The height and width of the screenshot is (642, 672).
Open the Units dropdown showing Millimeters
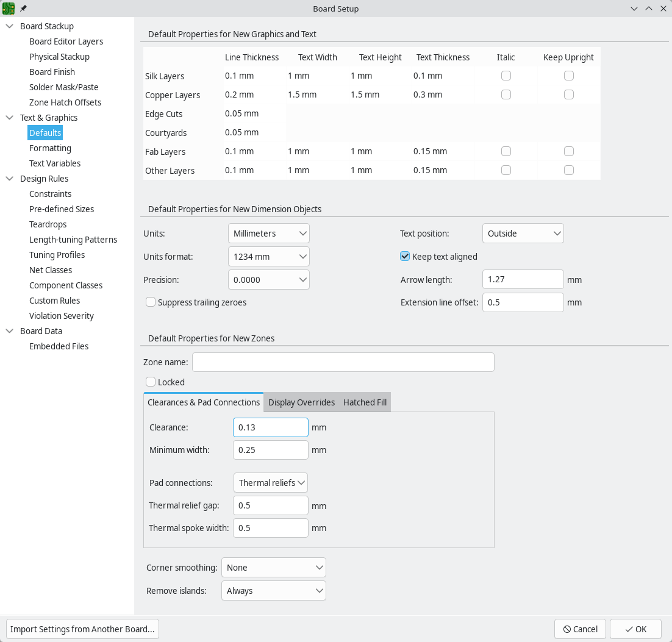coord(268,233)
